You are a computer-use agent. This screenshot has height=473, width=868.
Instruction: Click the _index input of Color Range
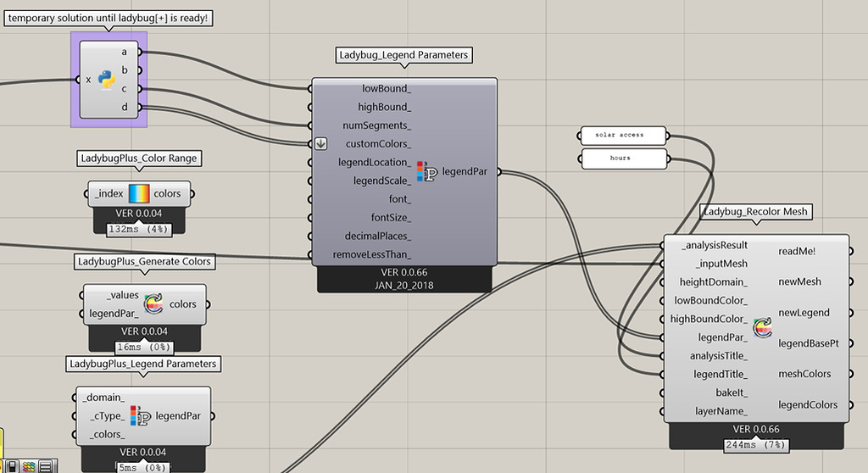(109, 194)
